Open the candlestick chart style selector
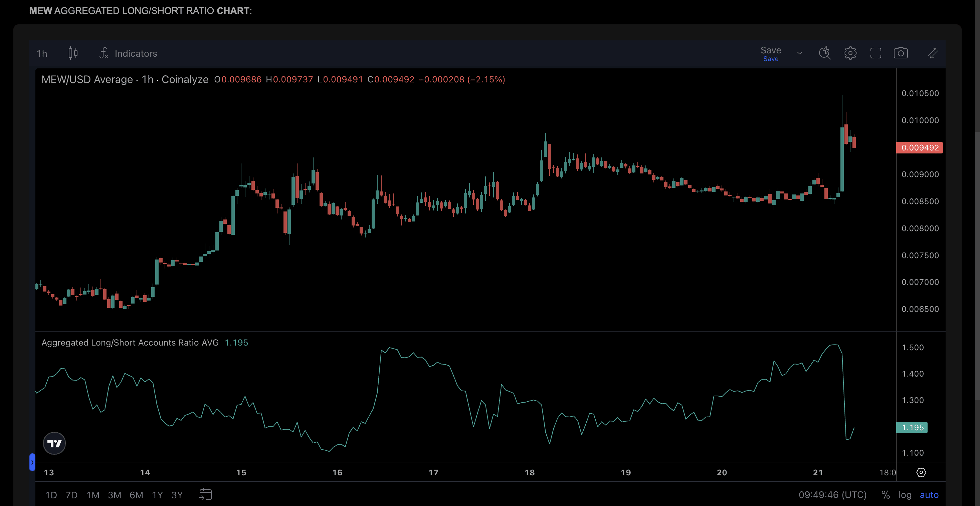Viewport: 980px width, 506px height. [x=73, y=53]
